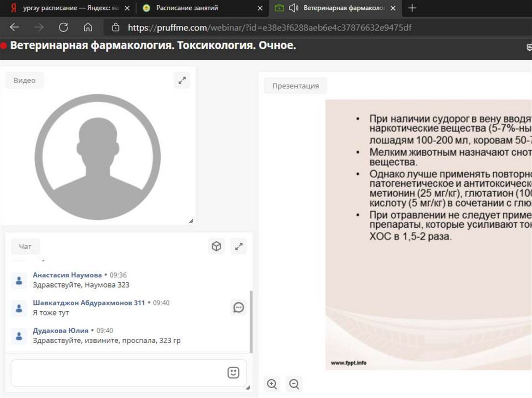Open the emoji picker in chat input
This screenshot has width=532, height=398.
pos(233,373)
